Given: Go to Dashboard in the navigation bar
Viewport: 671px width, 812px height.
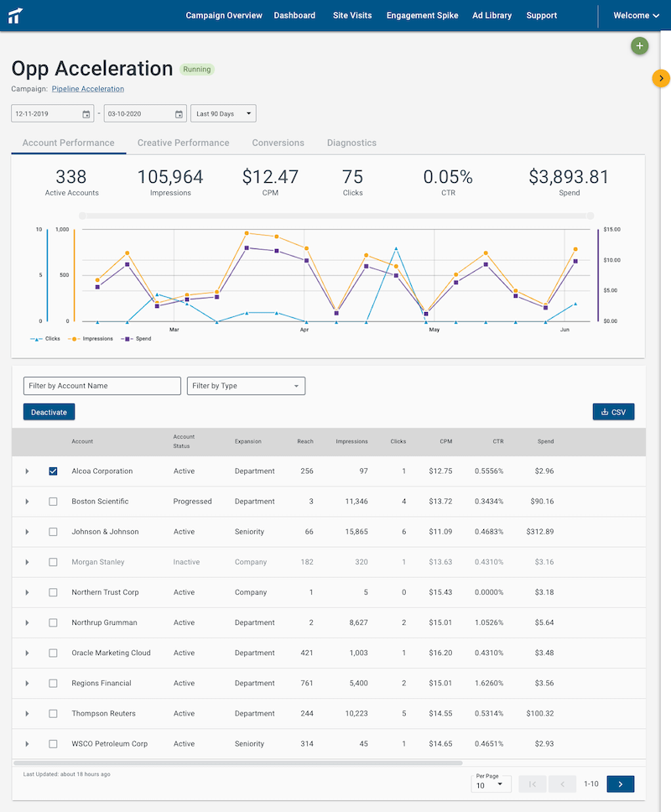Looking at the screenshot, I should [294, 16].
